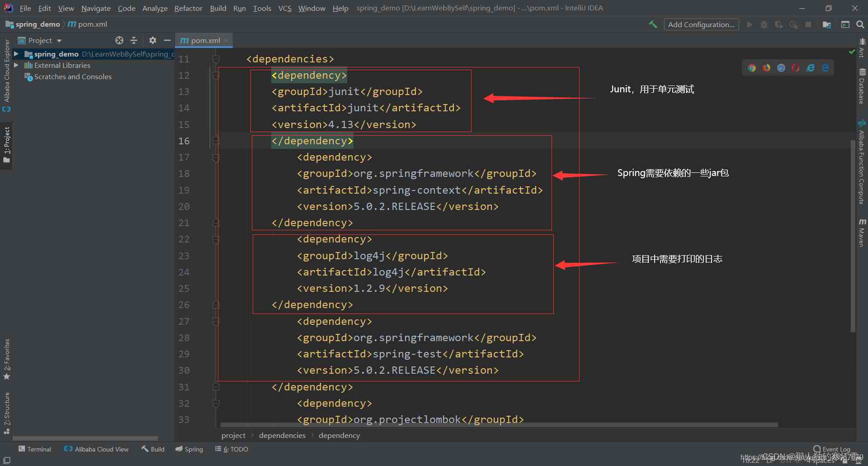Open in Chrome browser icon

(x=752, y=68)
